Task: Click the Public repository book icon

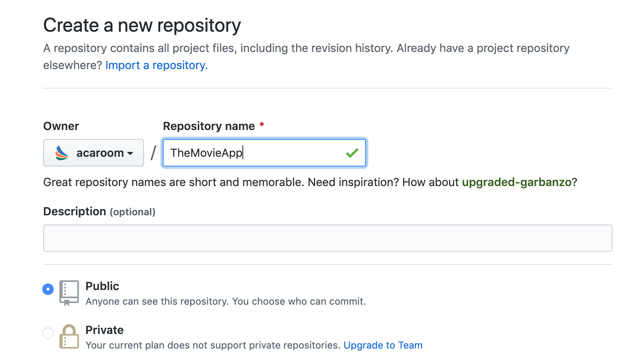Action: click(69, 292)
